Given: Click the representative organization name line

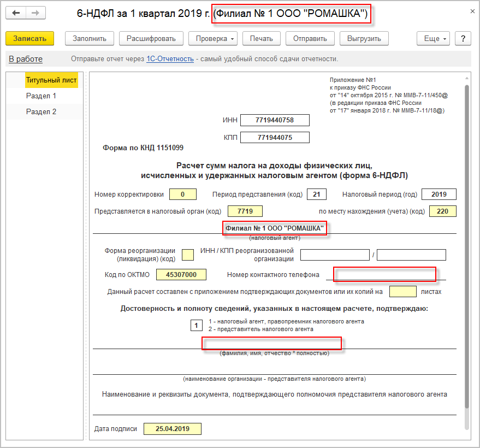Looking at the screenshot, I should 275,369.
